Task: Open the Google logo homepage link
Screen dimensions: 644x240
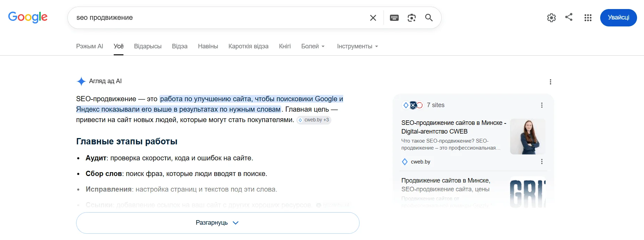Action: point(28,17)
